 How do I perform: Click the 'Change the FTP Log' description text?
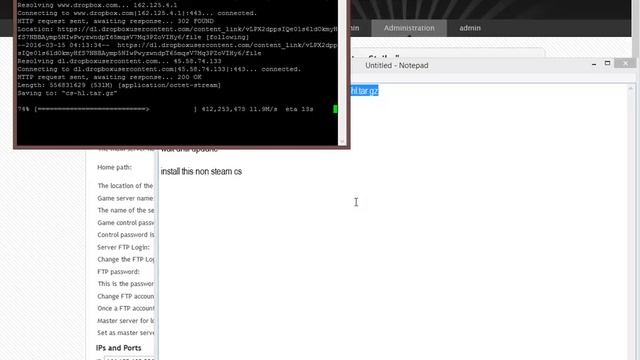click(x=126, y=260)
